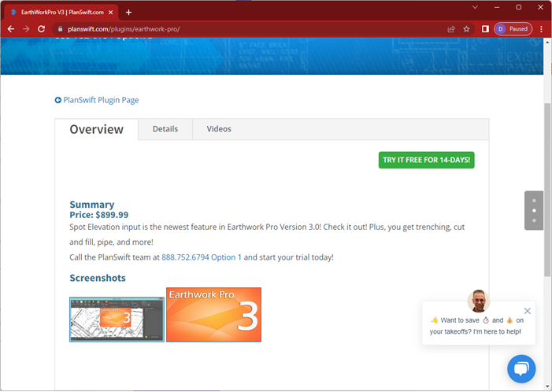Click the vertical page scrollbar thumb
The width and height of the screenshot is (552, 392).
click(x=547, y=190)
